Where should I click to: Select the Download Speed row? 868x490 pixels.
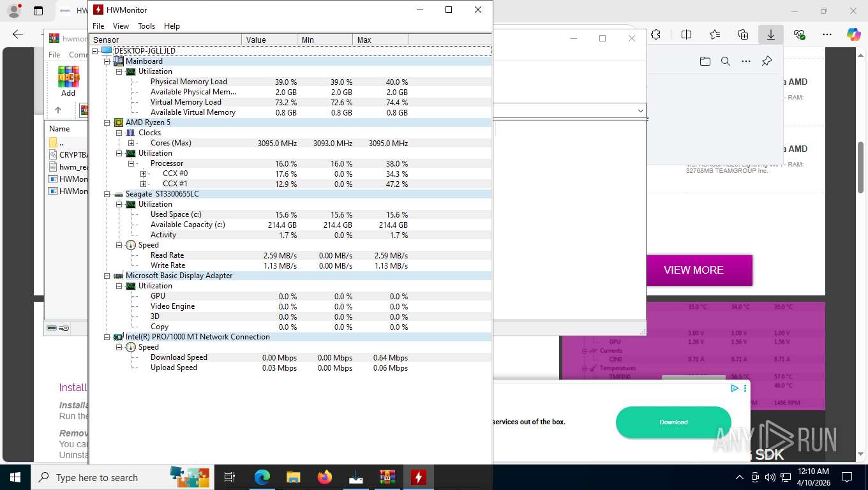290,357
